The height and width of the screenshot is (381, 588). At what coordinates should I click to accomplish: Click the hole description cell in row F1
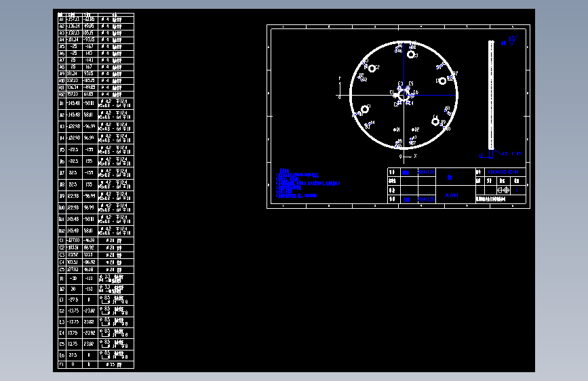[115, 365]
